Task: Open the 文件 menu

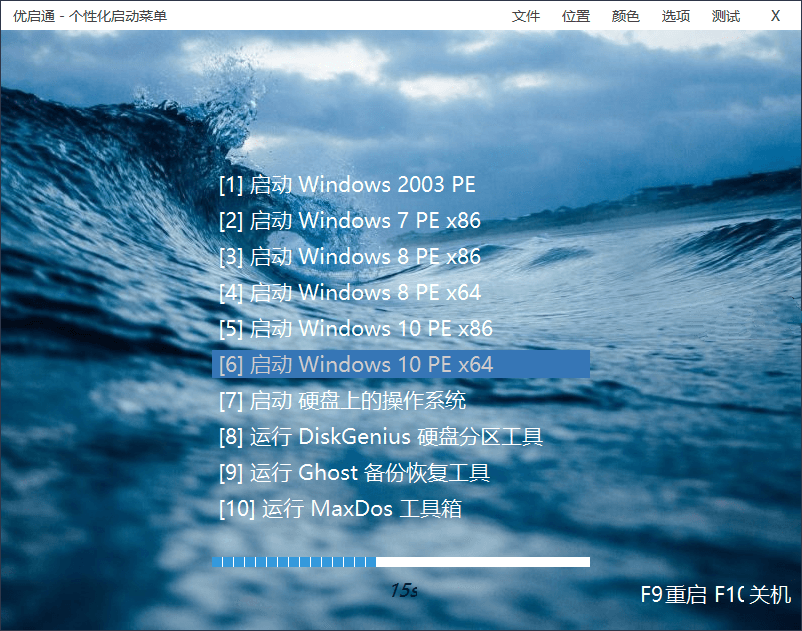Action: pyautogui.click(x=527, y=16)
